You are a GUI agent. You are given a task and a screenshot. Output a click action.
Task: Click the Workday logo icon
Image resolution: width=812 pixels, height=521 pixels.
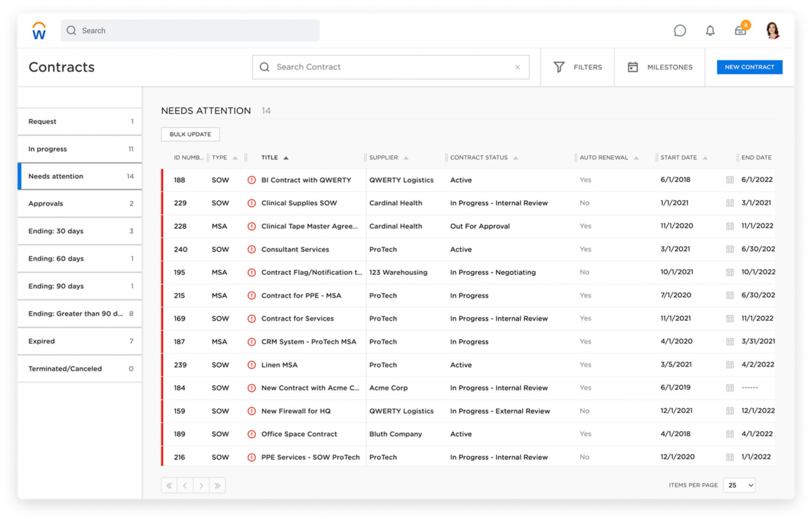coord(39,31)
